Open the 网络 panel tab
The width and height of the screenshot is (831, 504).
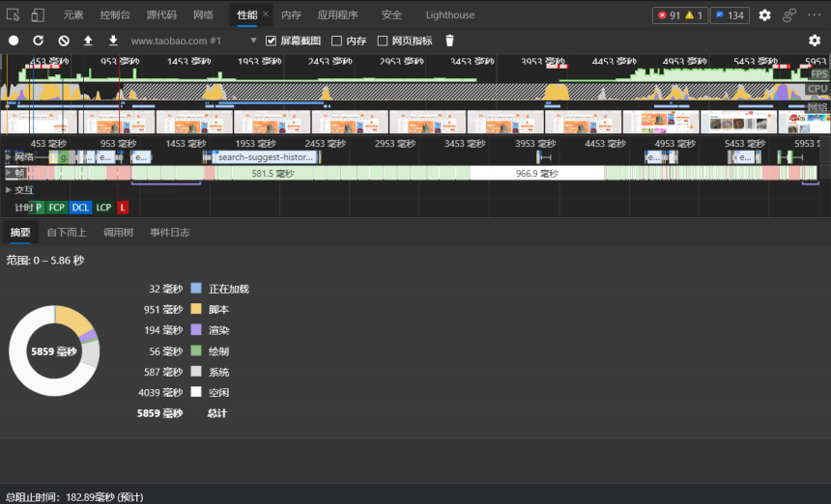point(203,14)
